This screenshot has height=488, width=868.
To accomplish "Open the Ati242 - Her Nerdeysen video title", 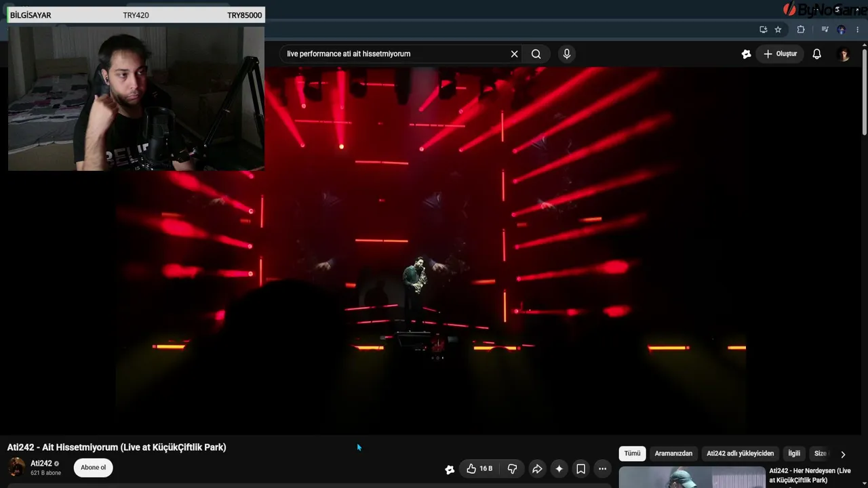I will pos(810,475).
